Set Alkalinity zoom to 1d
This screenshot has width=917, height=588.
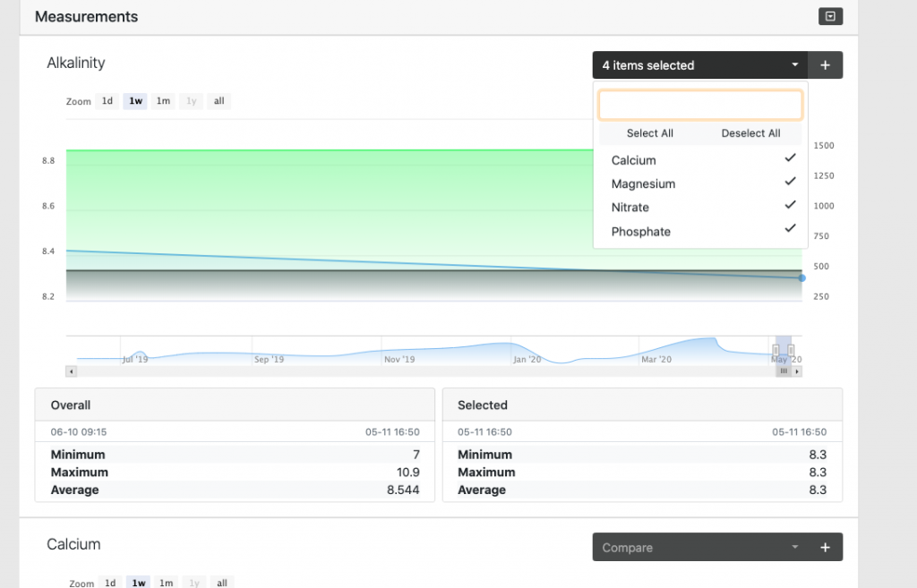107,101
